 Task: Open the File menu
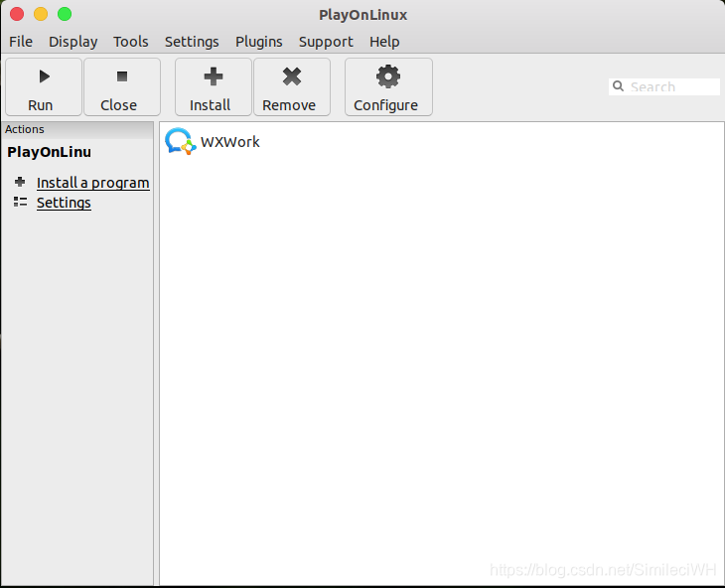tap(21, 42)
